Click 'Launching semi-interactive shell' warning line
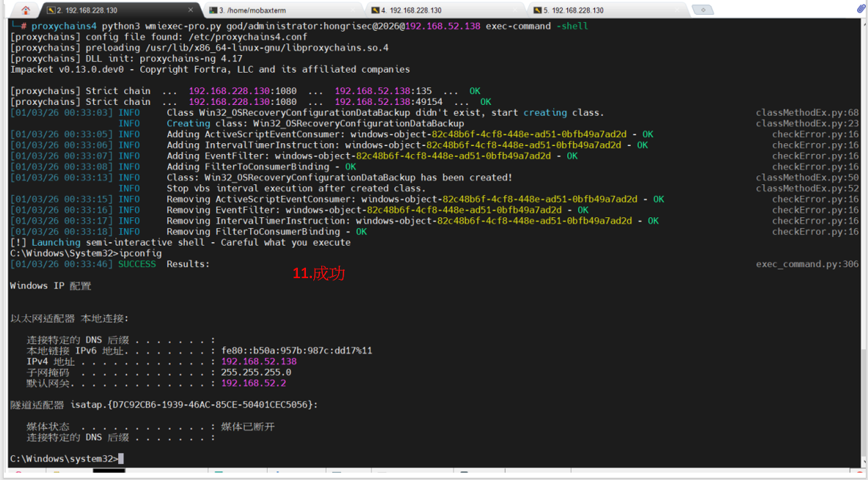 [x=180, y=242]
